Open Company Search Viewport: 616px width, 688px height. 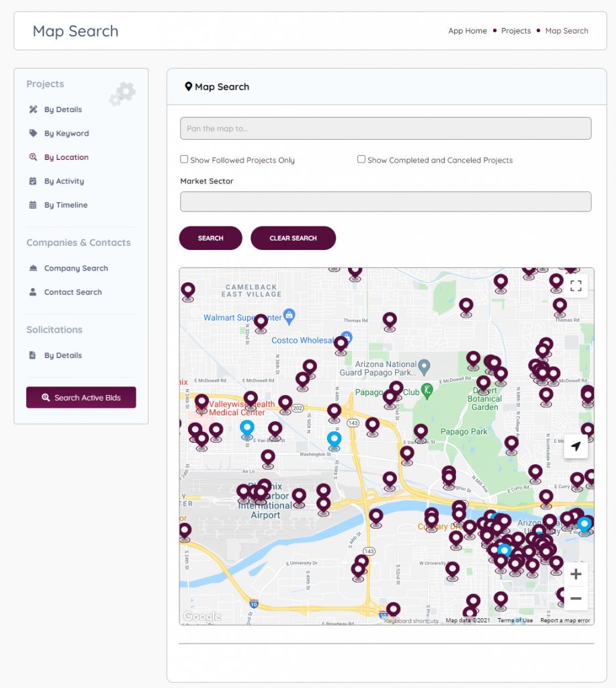pos(76,268)
